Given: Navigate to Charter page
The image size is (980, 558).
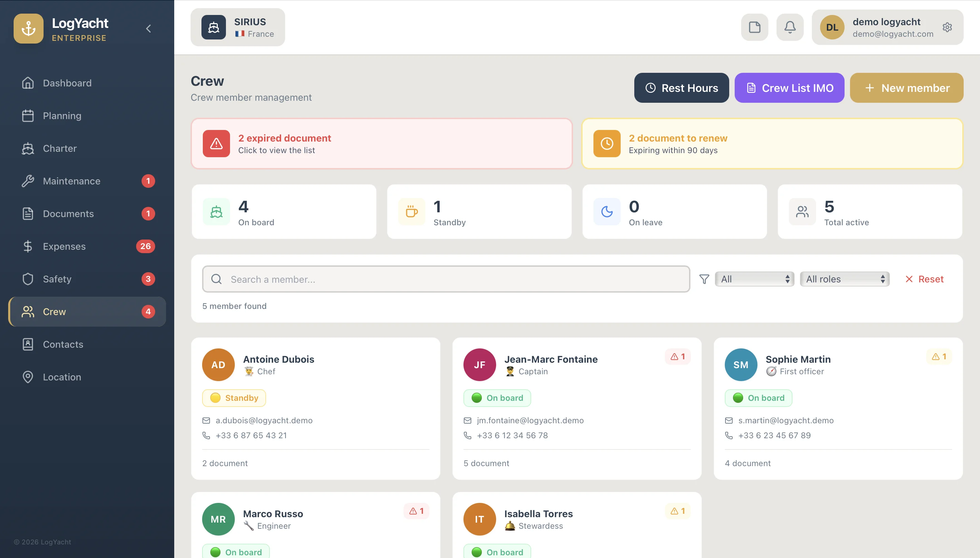Looking at the screenshot, I should pyautogui.click(x=87, y=148).
